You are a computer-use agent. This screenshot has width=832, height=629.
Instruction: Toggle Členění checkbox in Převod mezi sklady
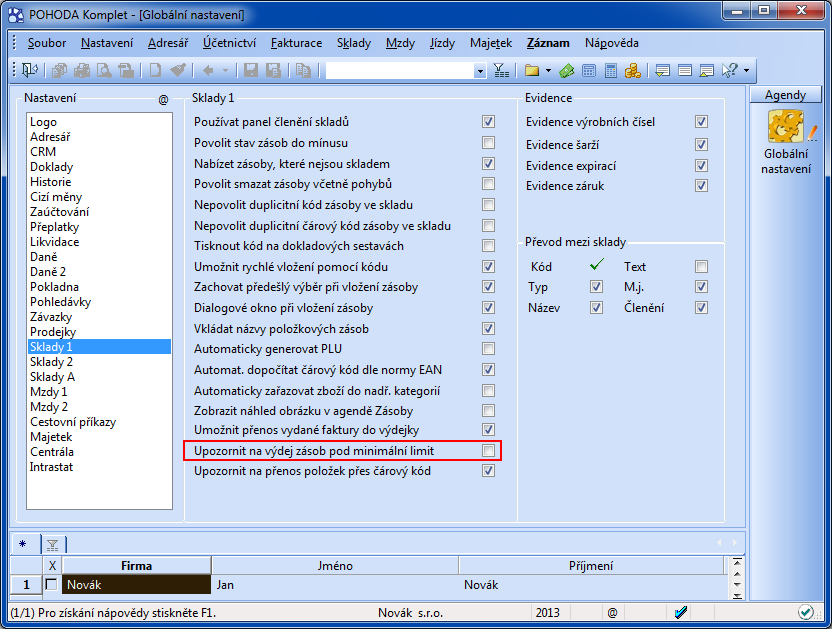click(x=701, y=307)
